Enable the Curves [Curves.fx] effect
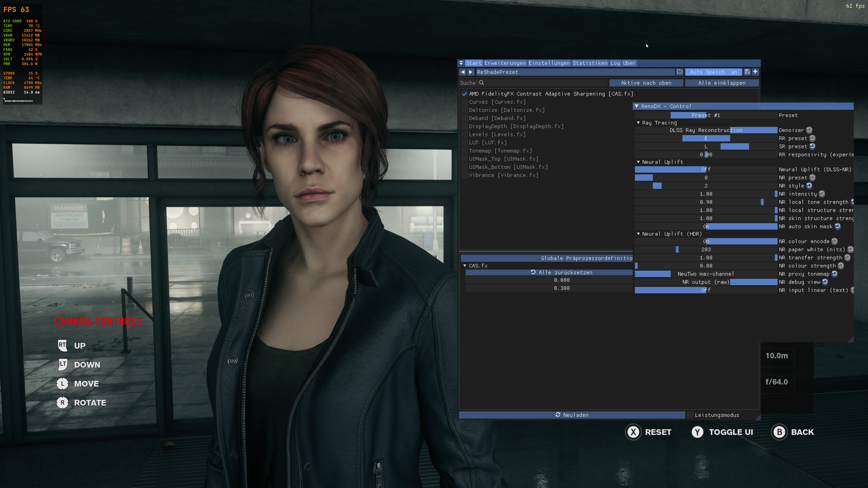868x488 pixels. point(464,102)
